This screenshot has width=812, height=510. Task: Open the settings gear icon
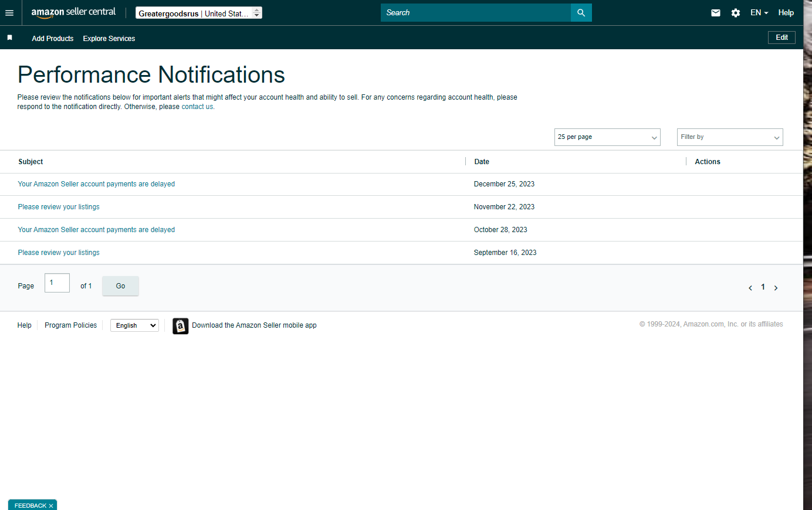[736, 12]
